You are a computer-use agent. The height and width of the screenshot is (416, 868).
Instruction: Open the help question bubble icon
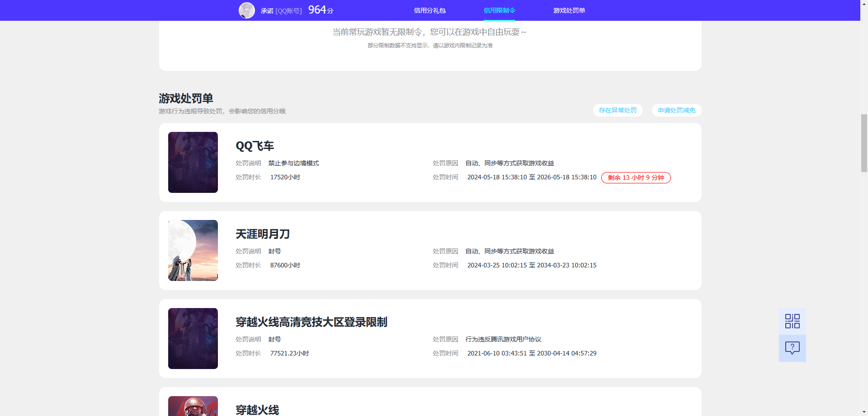coord(792,348)
